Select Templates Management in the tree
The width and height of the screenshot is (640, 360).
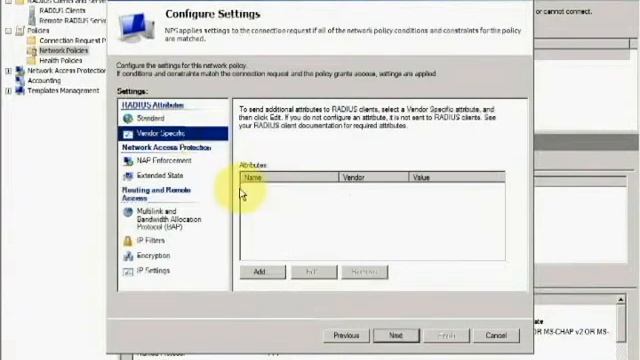[x=63, y=91]
